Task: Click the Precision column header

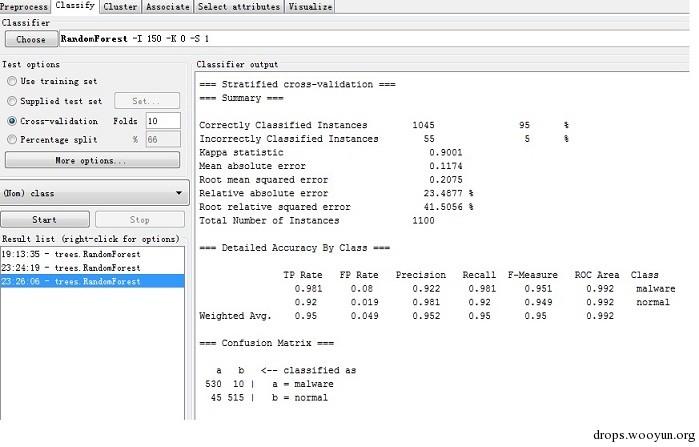Action: tap(420, 275)
